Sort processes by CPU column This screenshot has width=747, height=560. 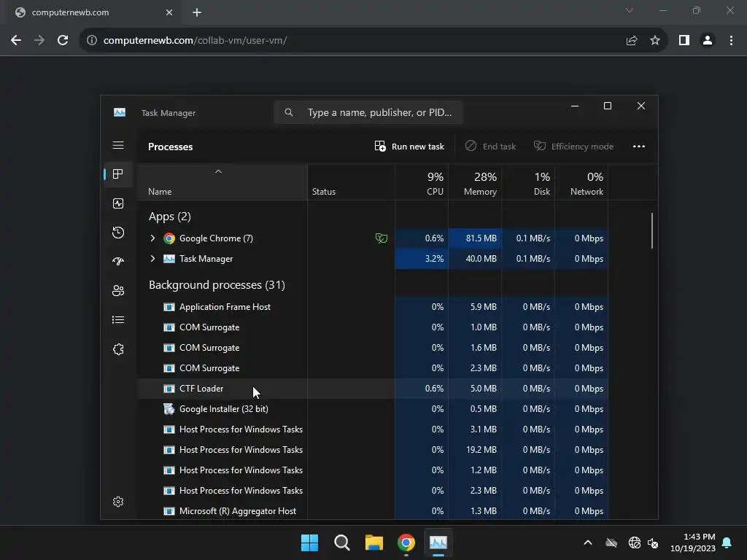(422, 183)
